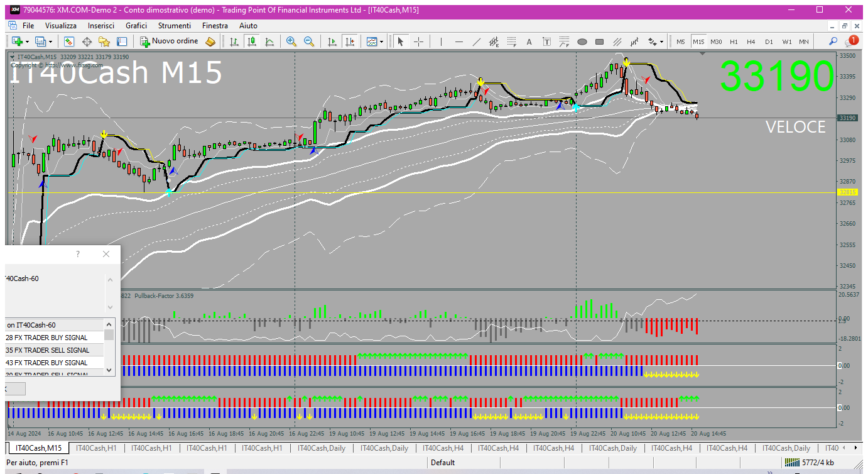
Task: Switch to bar chart display
Action: tap(234, 41)
